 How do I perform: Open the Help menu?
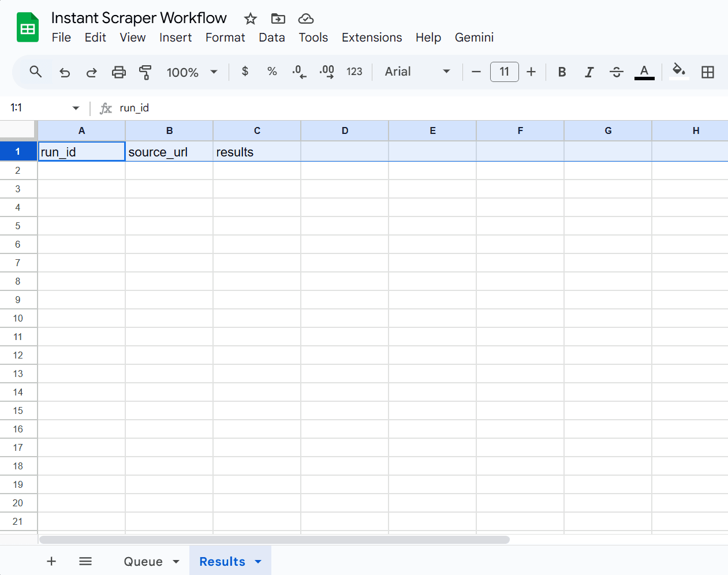pyautogui.click(x=428, y=38)
